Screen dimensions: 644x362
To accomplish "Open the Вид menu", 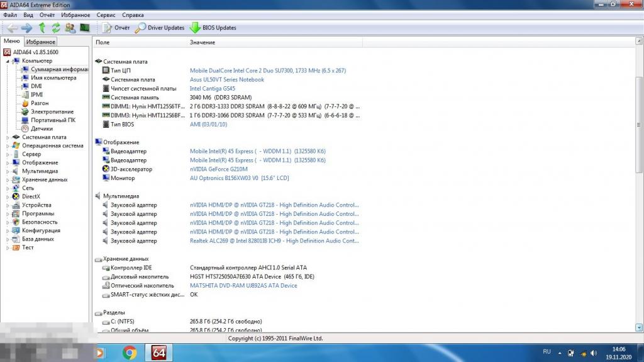I will (28, 15).
